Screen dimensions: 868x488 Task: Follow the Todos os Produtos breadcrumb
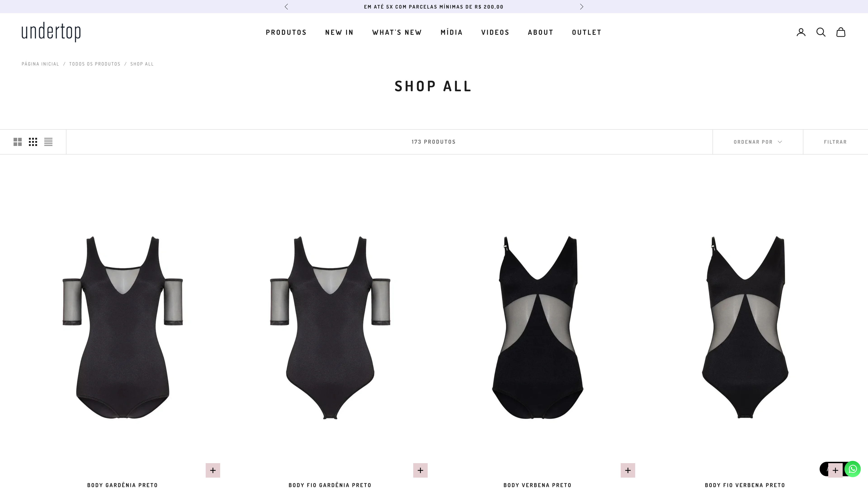click(x=95, y=64)
